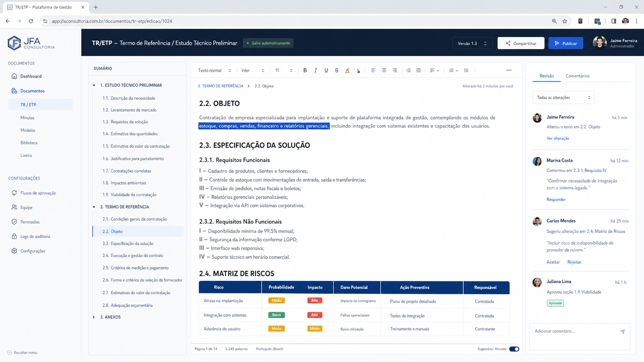Image resolution: width=644 pixels, height=362 pixels.
Task: Click Logs de auditoria lock icon
Action: coord(14,236)
